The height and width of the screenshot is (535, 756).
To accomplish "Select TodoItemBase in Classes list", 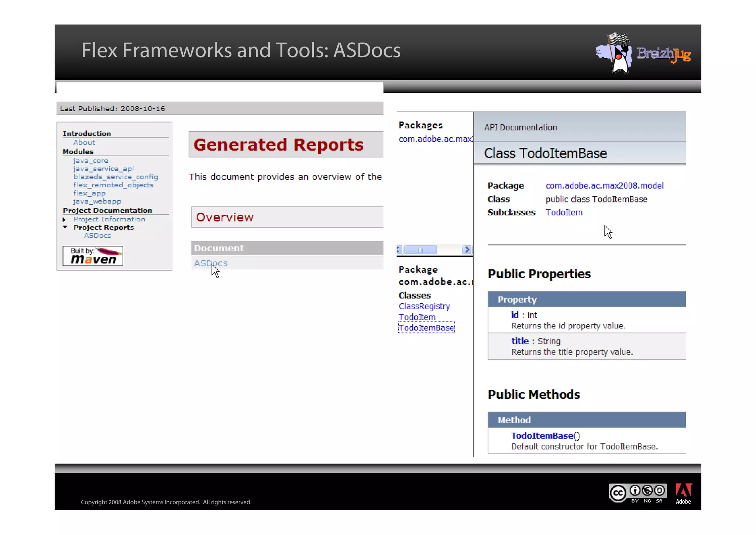I will coord(426,328).
